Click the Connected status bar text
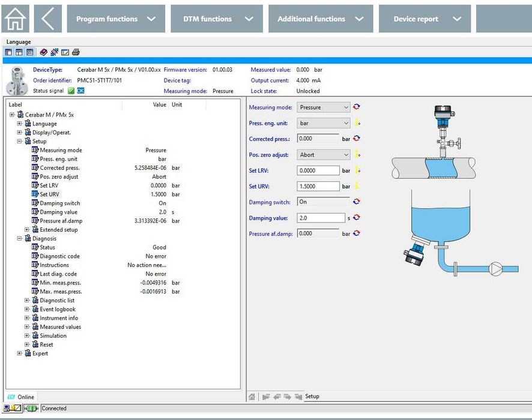Screen dimensions: 532x420 (x=54, y=409)
